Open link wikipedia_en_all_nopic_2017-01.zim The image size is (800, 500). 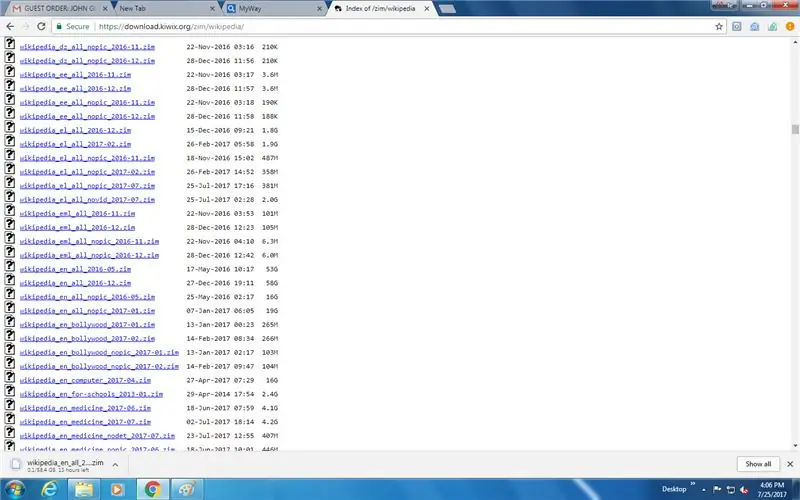(x=87, y=311)
